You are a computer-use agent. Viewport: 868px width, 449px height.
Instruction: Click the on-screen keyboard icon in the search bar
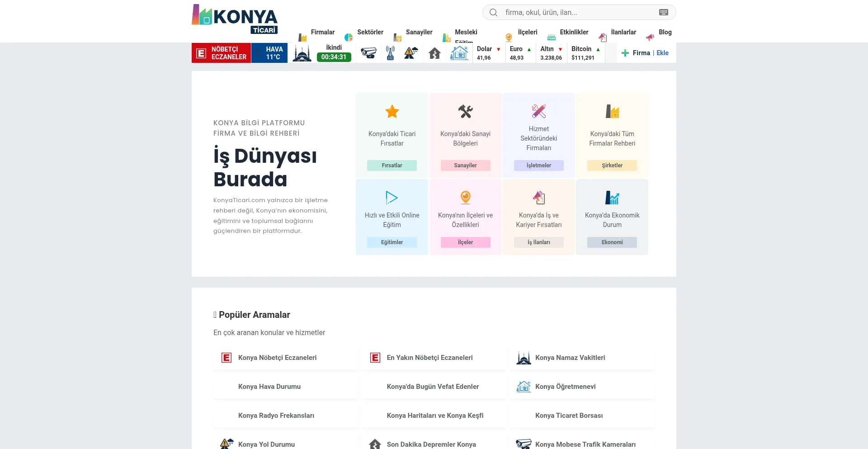(x=663, y=12)
